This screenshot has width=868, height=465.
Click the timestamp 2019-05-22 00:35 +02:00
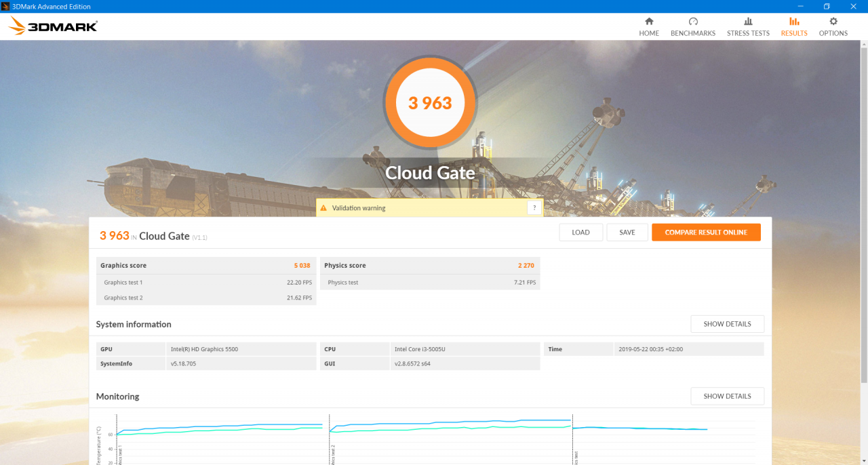652,349
